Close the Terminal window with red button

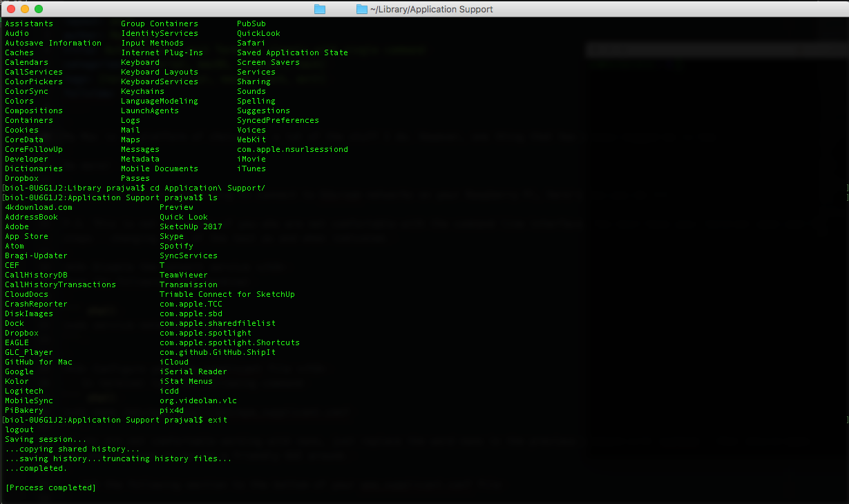(x=10, y=9)
